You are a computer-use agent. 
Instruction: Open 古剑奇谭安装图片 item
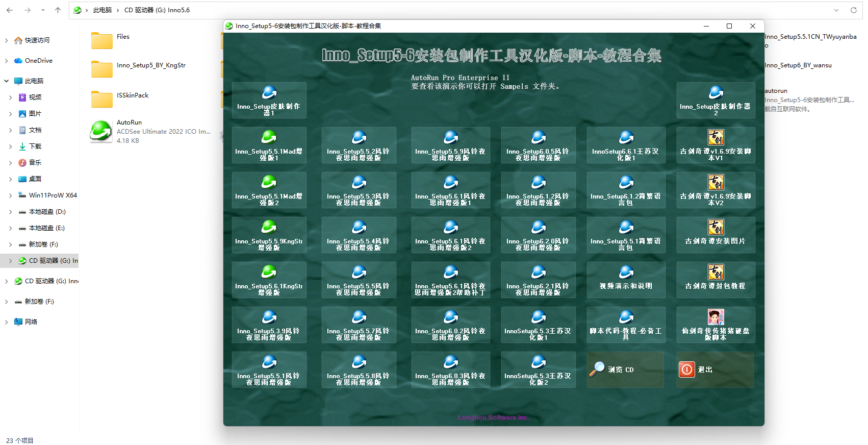tap(716, 235)
